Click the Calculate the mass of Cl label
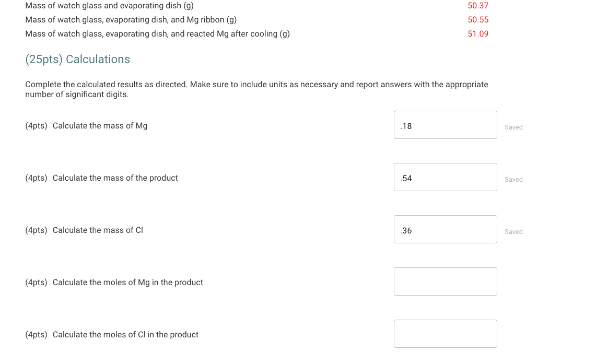Viewport: 608px width, 364px height. click(98, 230)
